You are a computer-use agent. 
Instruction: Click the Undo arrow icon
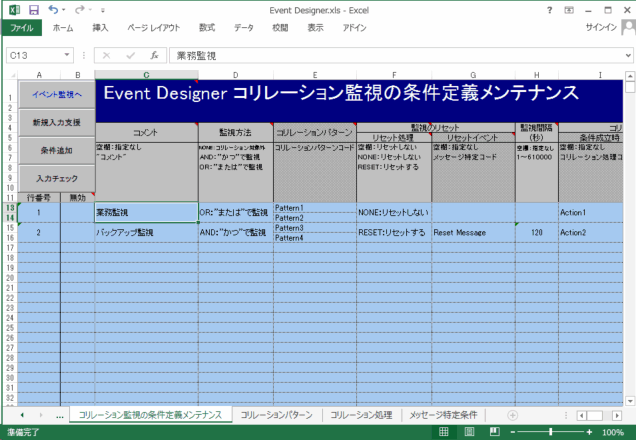coord(54,10)
